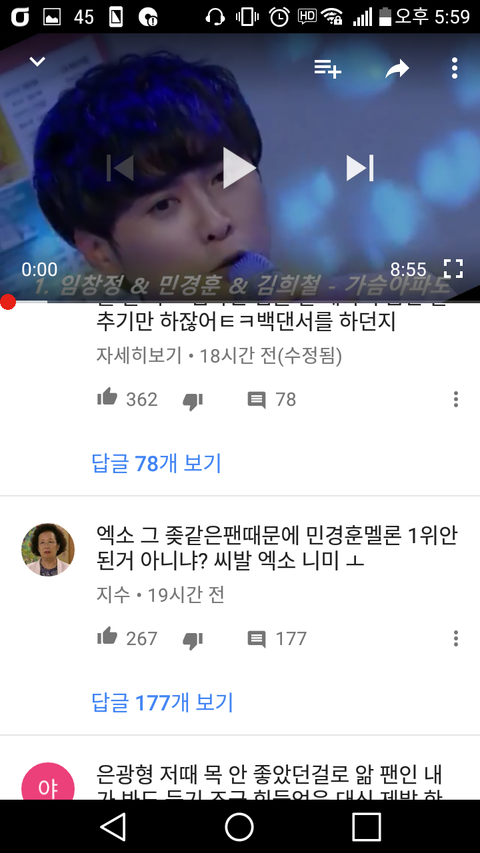
Task: Dislike the comment by 지수
Action: click(x=192, y=640)
